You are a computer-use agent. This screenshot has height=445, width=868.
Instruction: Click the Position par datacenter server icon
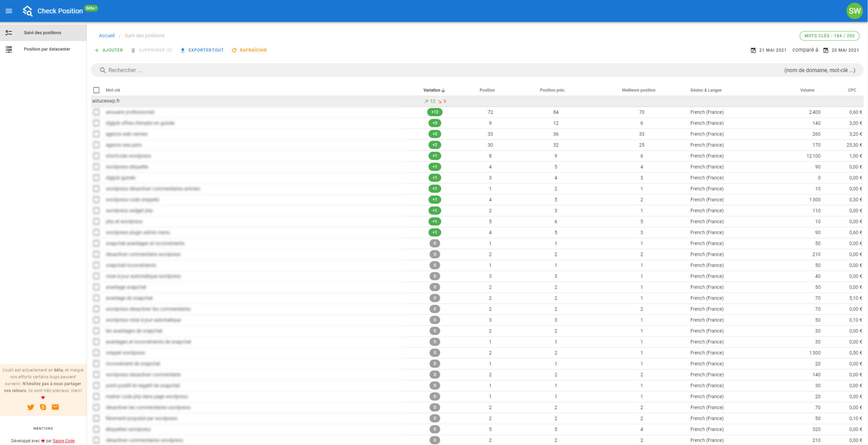click(9, 49)
